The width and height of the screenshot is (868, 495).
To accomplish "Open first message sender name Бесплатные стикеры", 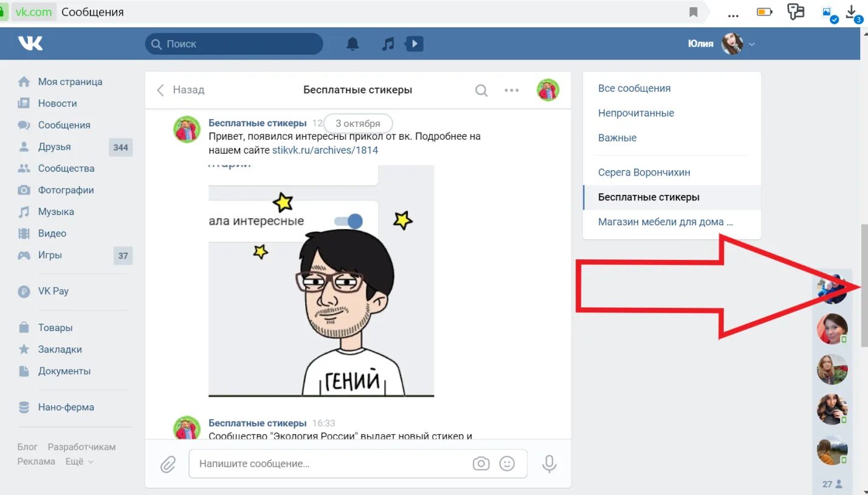I will [x=258, y=123].
